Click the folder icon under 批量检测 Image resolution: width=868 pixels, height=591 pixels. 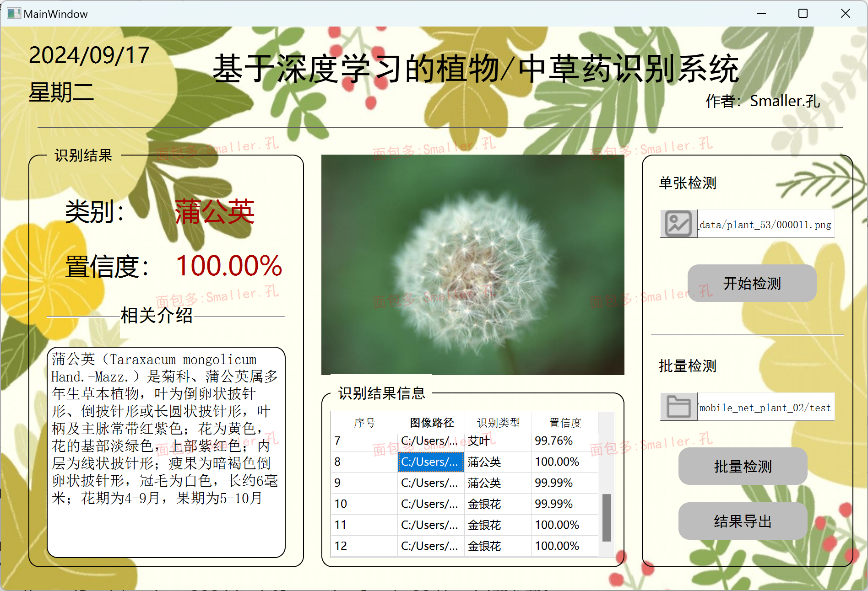coord(678,407)
